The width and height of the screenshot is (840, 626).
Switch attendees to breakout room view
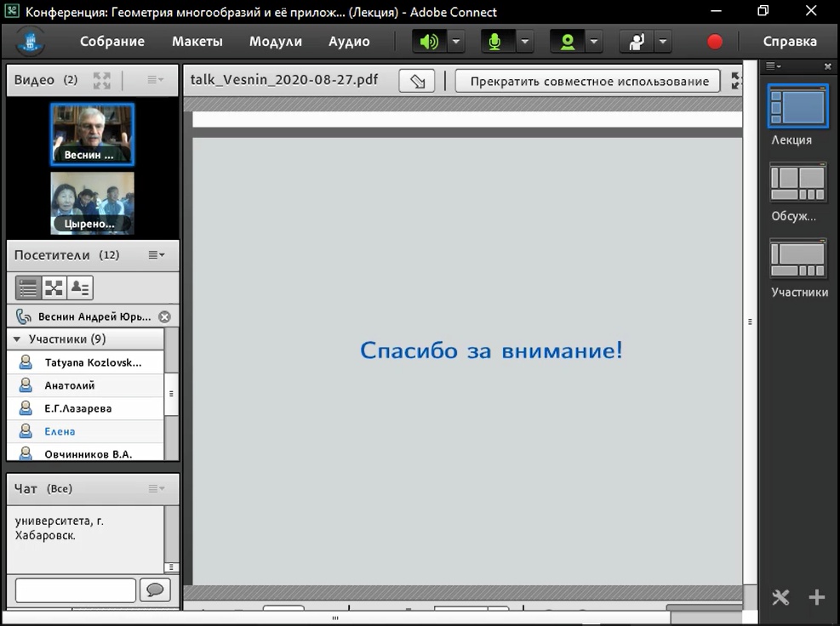coord(54,287)
